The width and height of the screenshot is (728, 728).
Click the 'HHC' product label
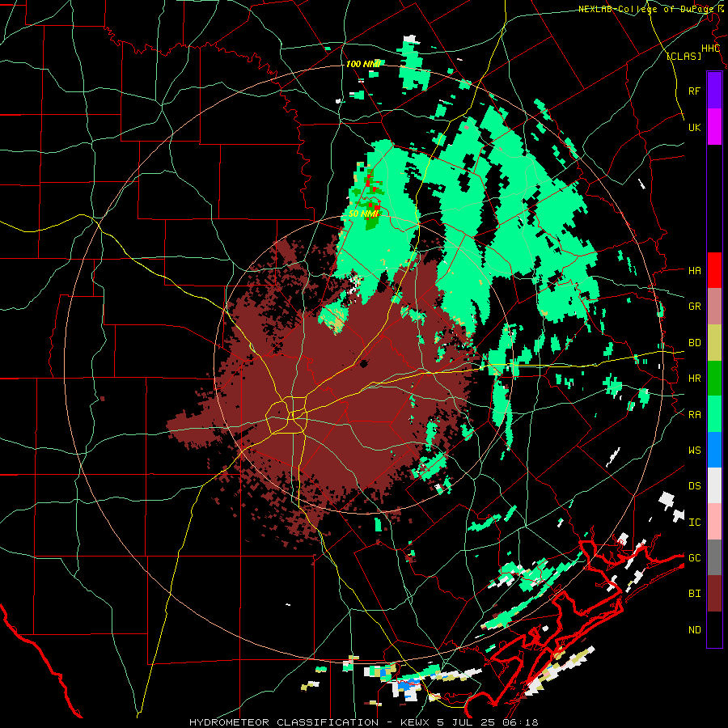[710, 49]
